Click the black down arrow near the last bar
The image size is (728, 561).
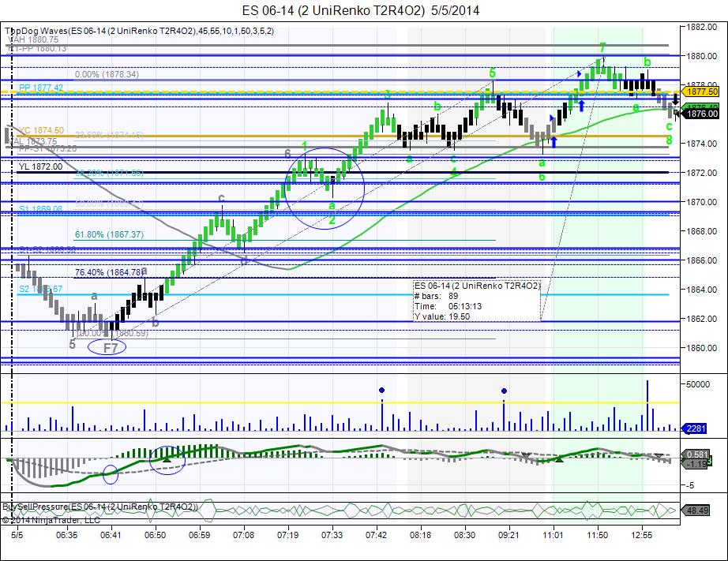[676, 99]
